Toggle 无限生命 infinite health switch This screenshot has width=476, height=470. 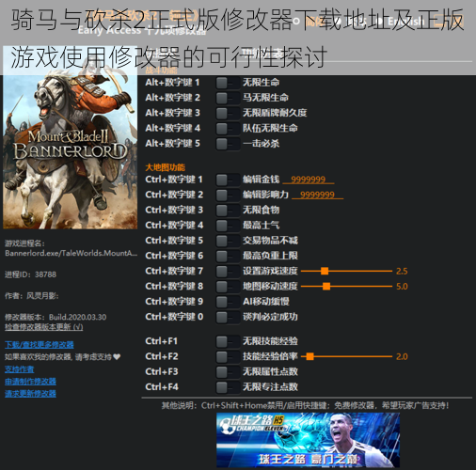coord(228,83)
